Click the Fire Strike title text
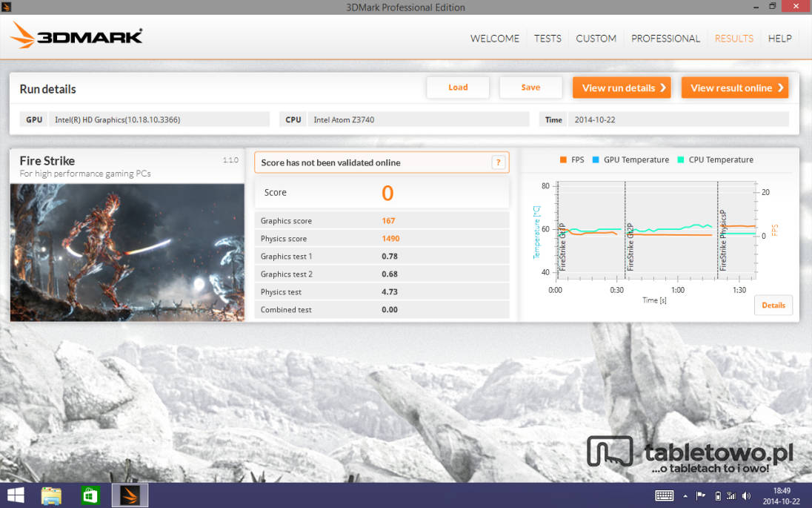 click(47, 161)
